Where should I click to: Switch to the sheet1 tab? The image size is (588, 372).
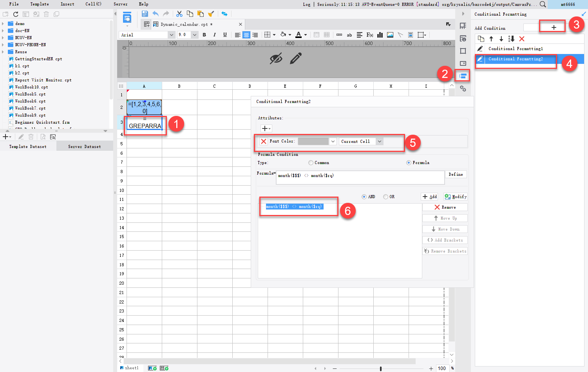tap(131, 368)
